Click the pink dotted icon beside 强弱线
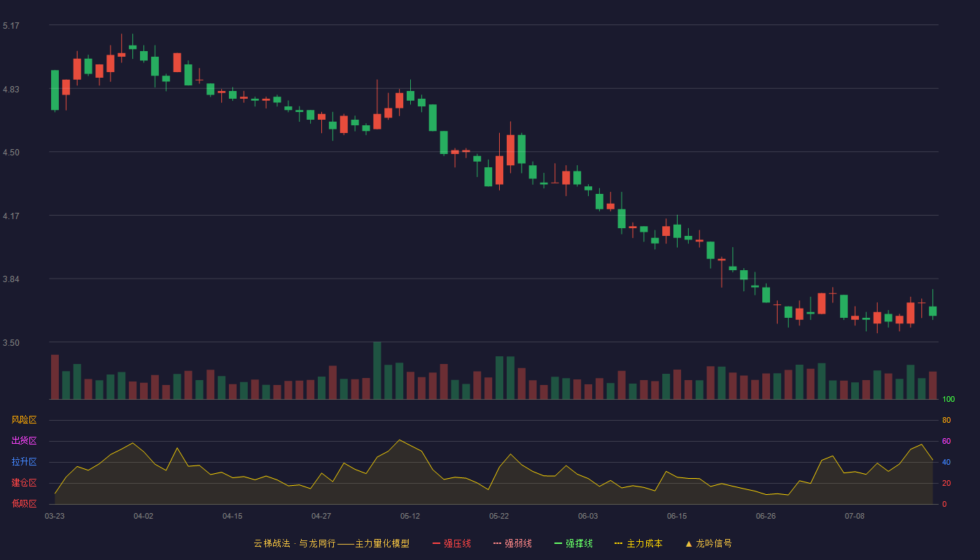This screenshot has width=980, height=560. [498, 543]
